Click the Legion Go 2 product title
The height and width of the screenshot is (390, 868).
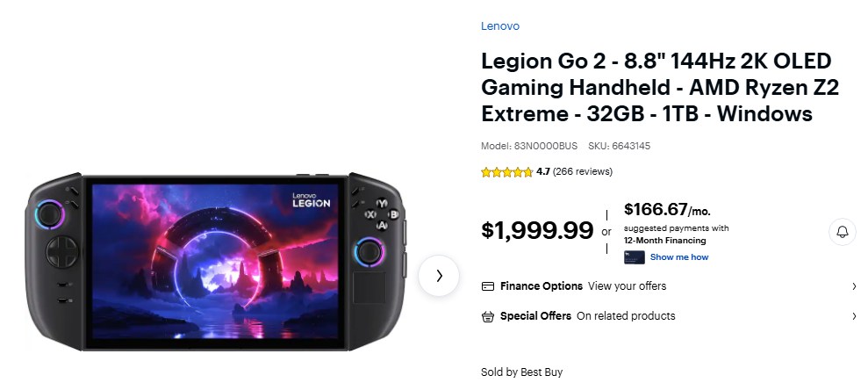pos(655,88)
